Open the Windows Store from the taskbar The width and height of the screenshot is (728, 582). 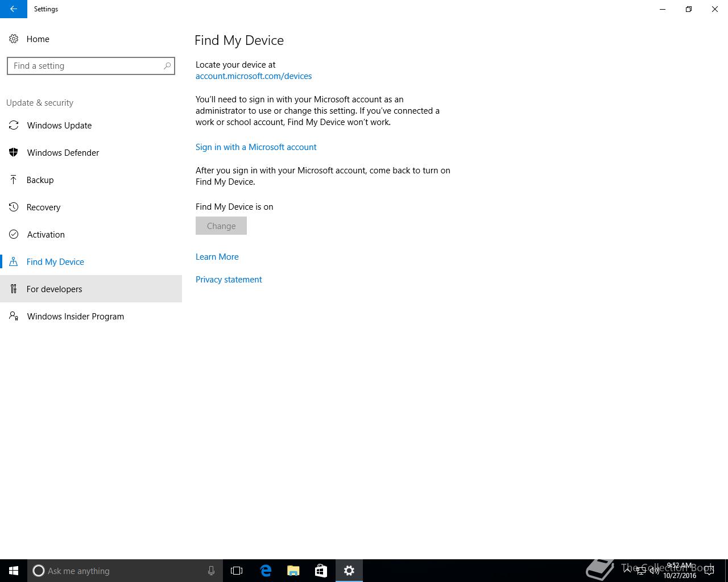[321, 571]
